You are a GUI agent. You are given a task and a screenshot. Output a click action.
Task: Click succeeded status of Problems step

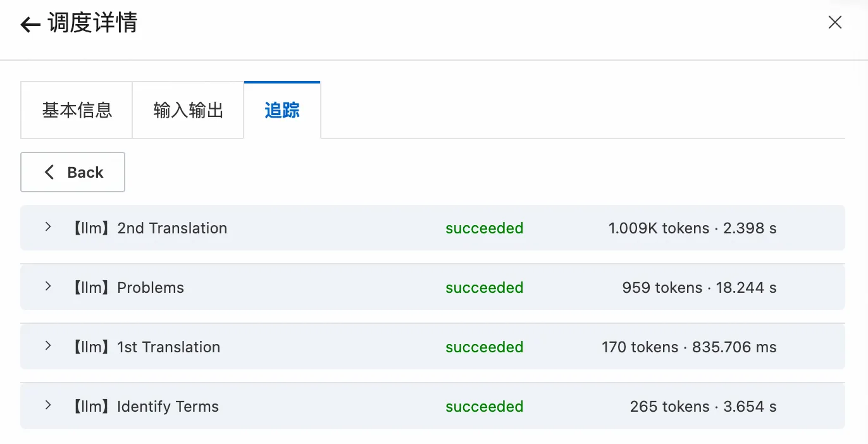click(x=485, y=288)
